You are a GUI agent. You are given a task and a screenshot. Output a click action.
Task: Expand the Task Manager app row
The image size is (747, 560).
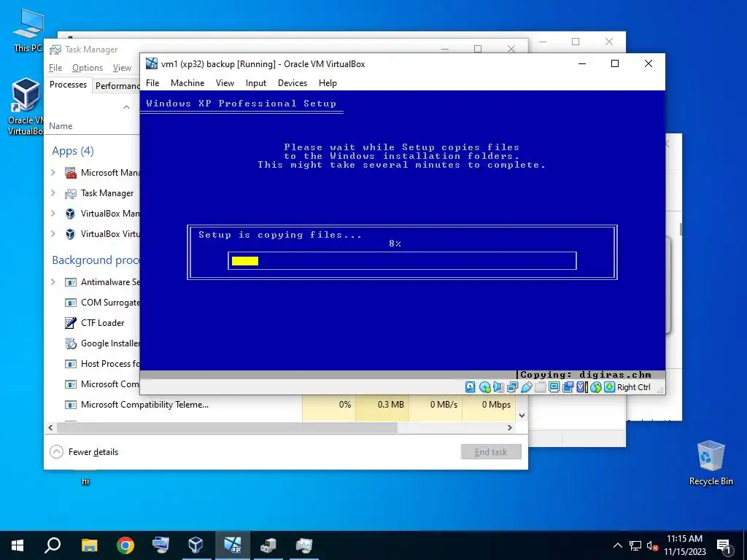pos(53,192)
